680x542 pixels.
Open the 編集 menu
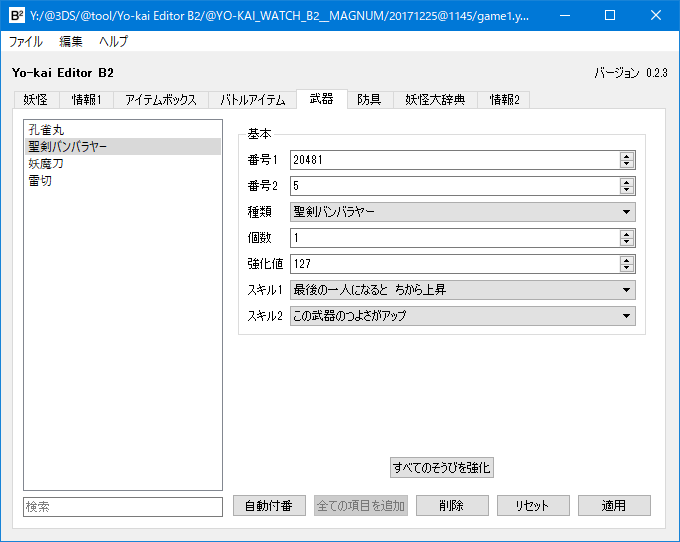71,42
